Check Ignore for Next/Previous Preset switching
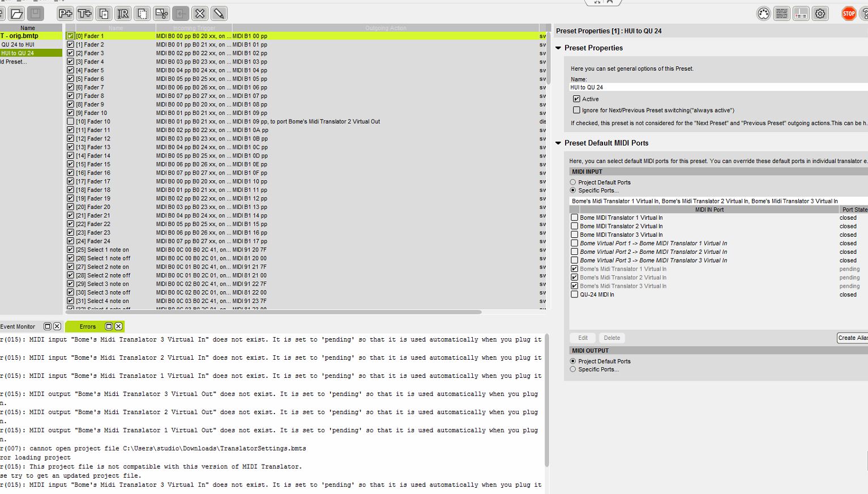868x494 pixels. point(576,110)
